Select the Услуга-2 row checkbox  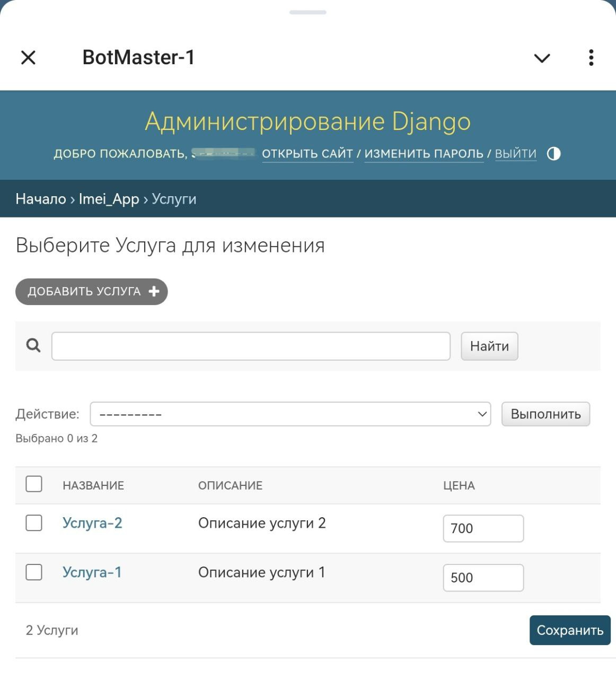[x=34, y=523]
